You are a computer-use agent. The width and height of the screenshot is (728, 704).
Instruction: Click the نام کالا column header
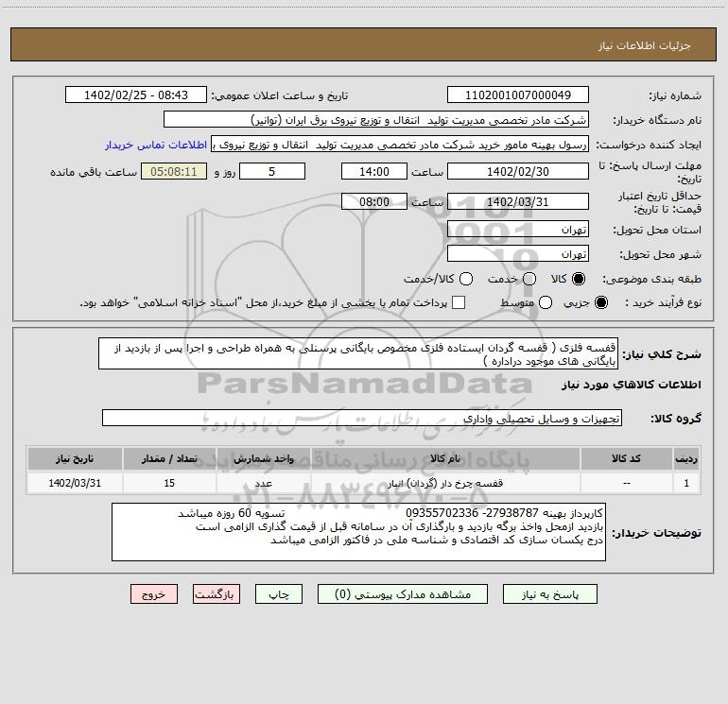[445, 458]
